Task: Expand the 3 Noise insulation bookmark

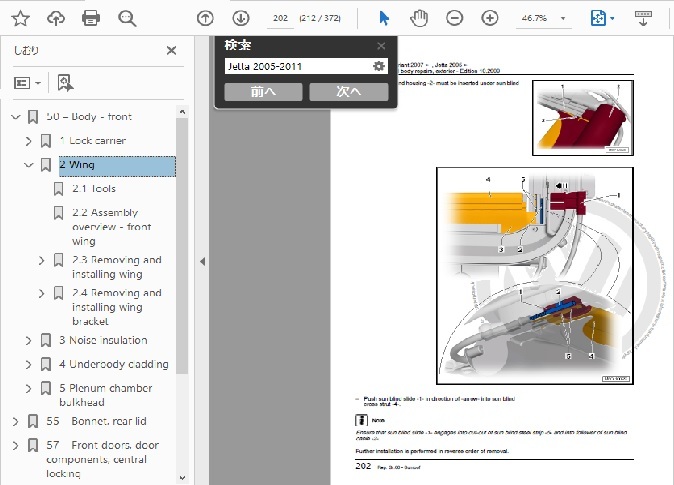Action: coord(28,341)
